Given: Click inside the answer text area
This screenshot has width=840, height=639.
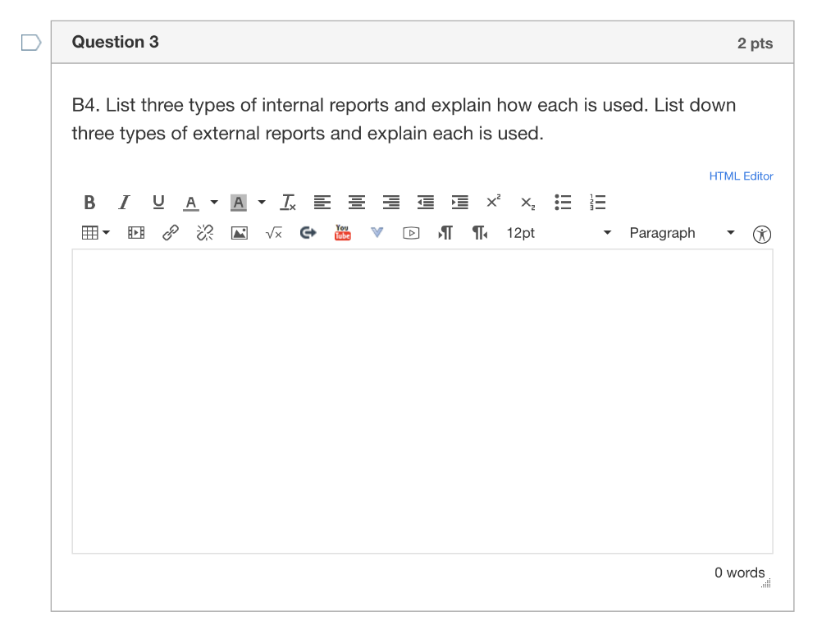Looking at the screenshot, I should [x=422, y=401].
